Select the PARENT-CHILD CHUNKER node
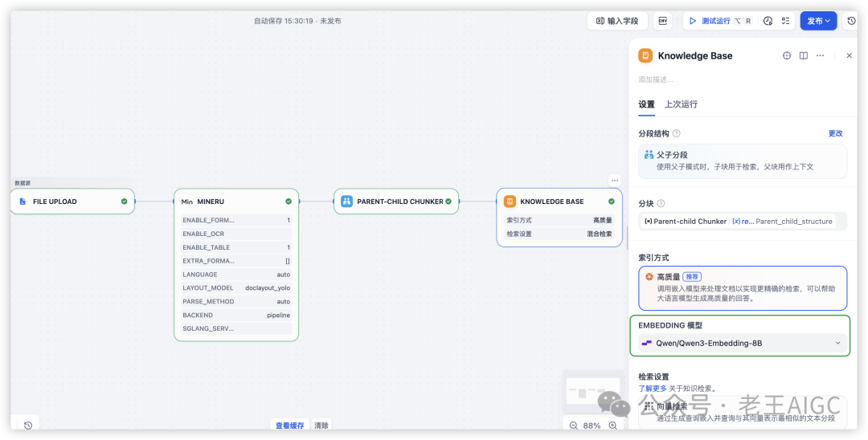This screenshot has width=868, height=440. (396, 202)
